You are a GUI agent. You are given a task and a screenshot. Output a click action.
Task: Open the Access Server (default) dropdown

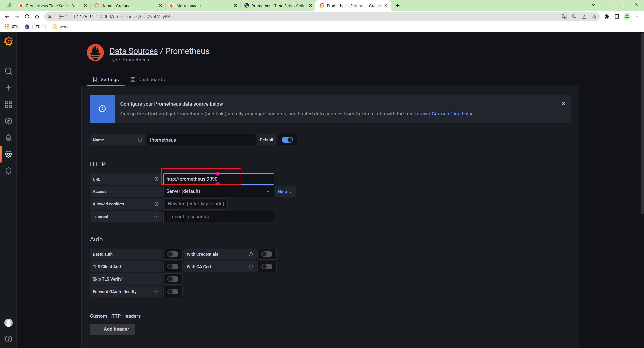pos(218,191)
